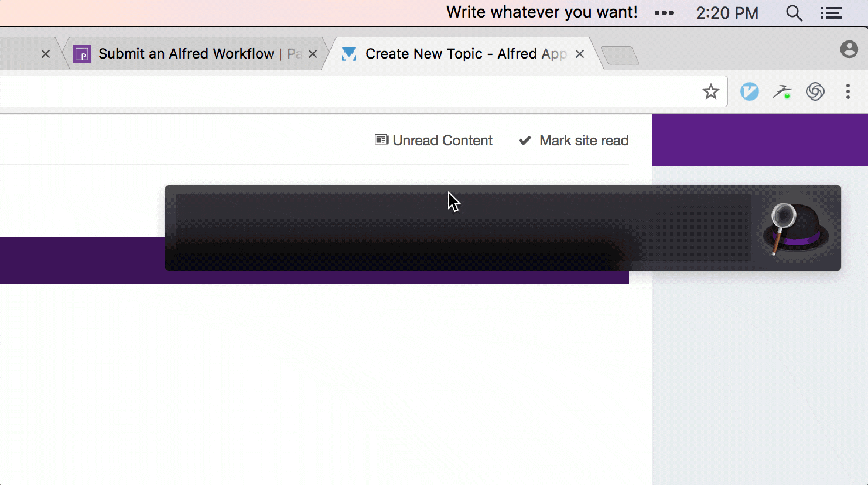Open the Dashlane leaping deer extension
Image resolution: width=868 pixels, height=485 pixels.
(x=782, y=91)
